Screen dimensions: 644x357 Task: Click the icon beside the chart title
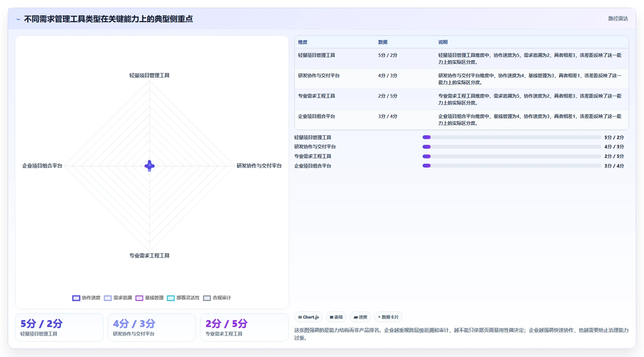coord(18,19)
